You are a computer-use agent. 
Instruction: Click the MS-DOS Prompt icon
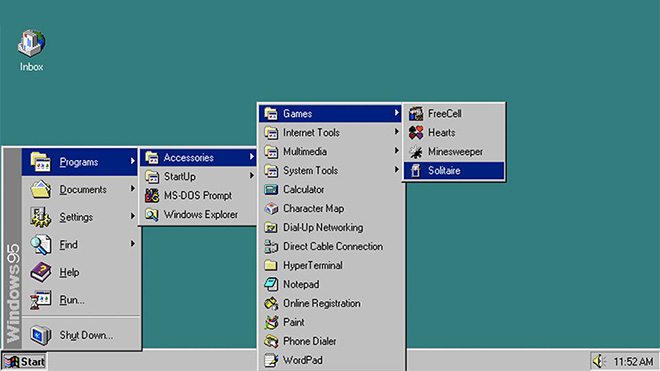pyautogui.click(x=152, y=195)
